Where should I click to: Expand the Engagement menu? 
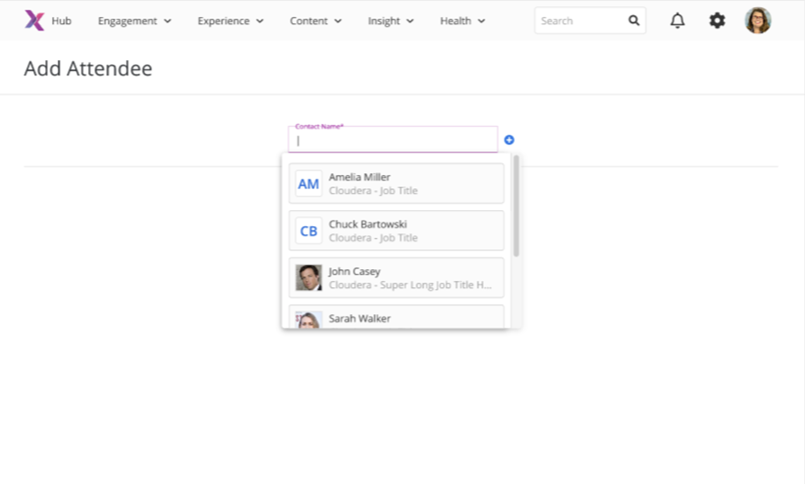pyautogui.click(x=134, y=20)
